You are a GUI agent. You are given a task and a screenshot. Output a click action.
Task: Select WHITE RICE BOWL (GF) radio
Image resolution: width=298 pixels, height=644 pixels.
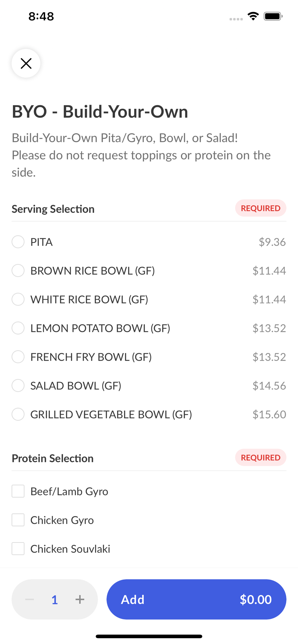18,299
